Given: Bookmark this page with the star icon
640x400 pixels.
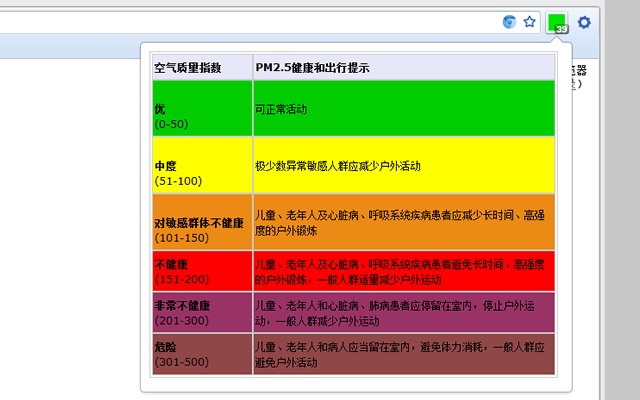Looking at the screenshot, I should pyautogui.click(x=529, y=22).
